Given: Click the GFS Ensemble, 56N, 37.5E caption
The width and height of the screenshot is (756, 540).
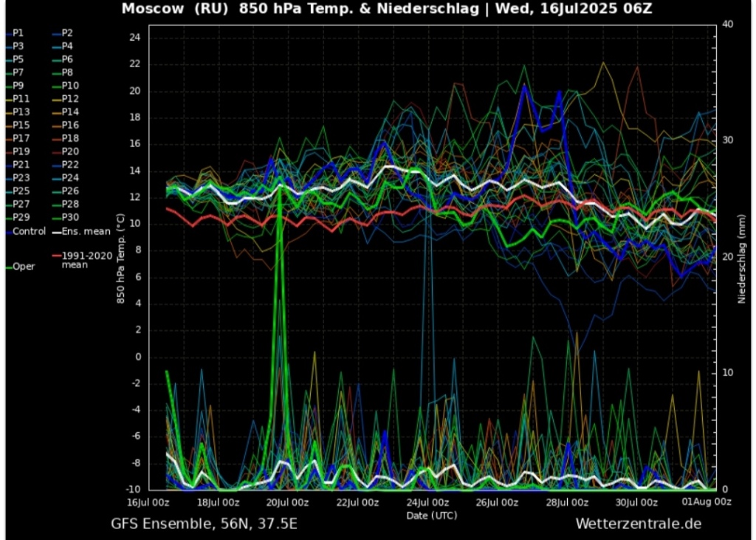Looking at the screenshot, I should [x=205, y=524].
